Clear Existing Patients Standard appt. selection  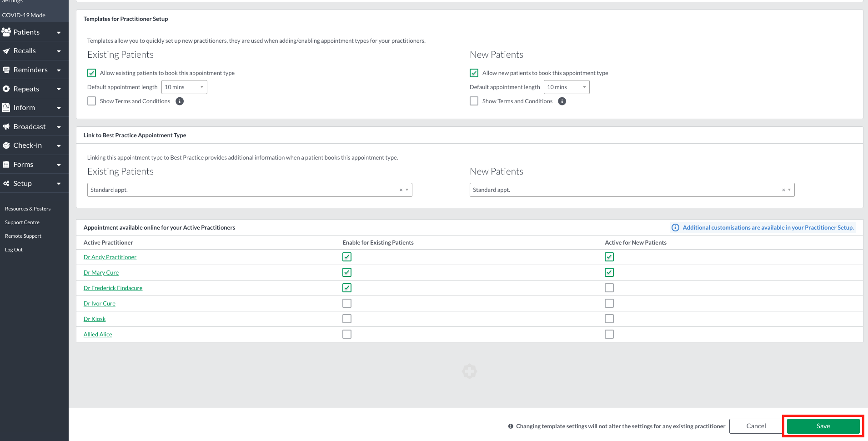click(401, 190)
